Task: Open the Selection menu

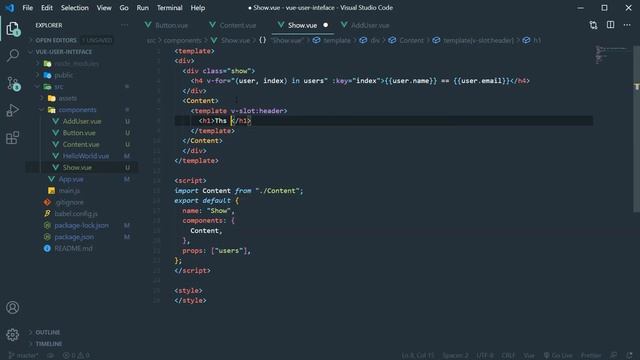Action: tap(75, 8)
